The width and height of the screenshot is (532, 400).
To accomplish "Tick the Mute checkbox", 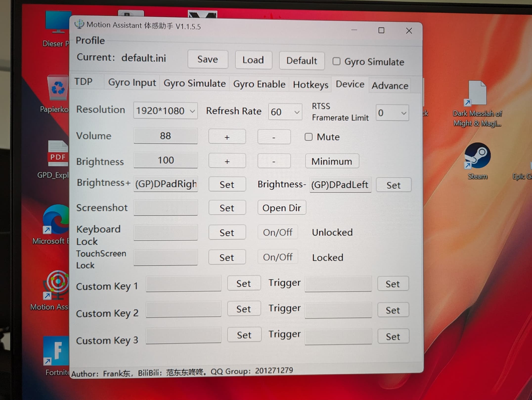I will pos(308,137).
